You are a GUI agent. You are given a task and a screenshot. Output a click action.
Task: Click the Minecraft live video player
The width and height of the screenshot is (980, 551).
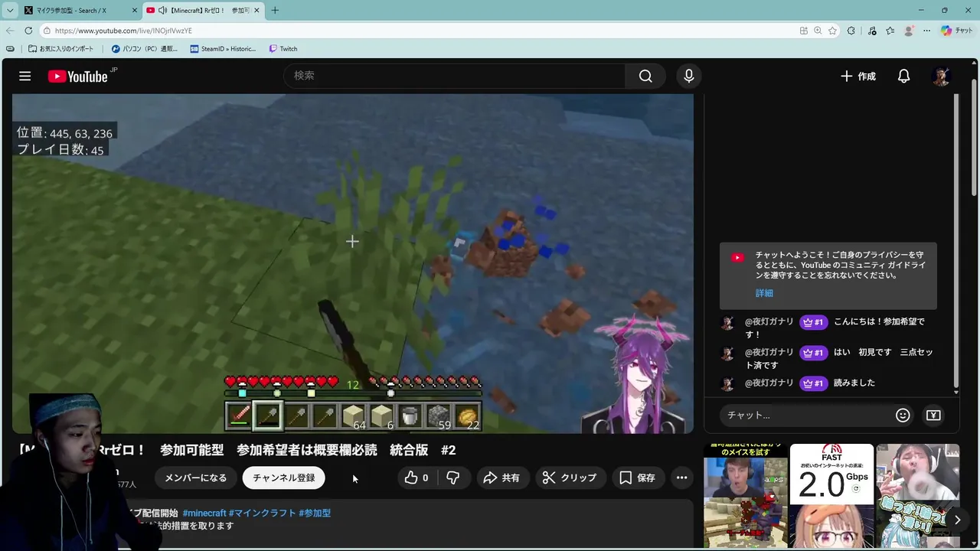(352, 263)
